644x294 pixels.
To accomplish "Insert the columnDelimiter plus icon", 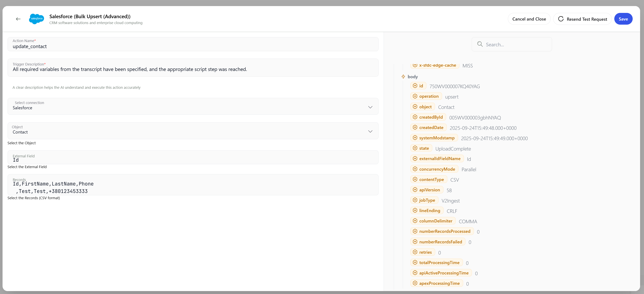I will point(415,221).
